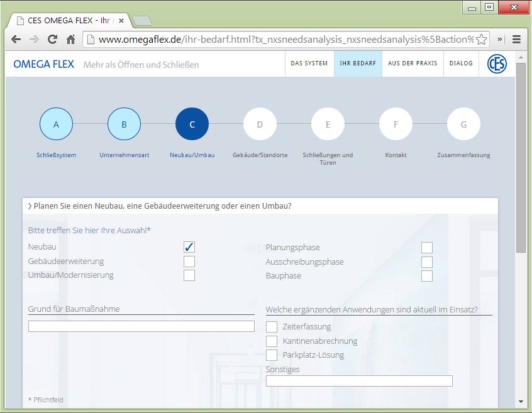Show hidden toolbar extensions chevron
The width and height of the screenshot is (532, 413).
point(499,40)
